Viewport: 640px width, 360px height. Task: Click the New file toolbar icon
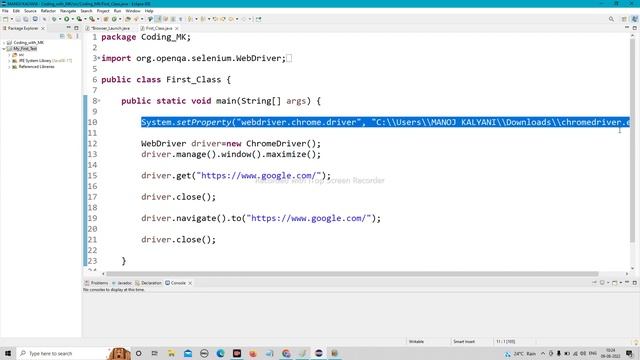coord(5,19)
